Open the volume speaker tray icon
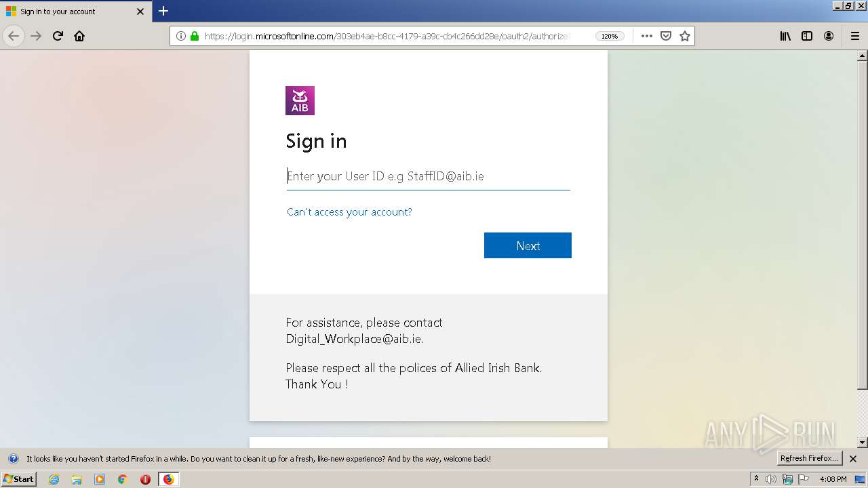 [x=771, y=479]
